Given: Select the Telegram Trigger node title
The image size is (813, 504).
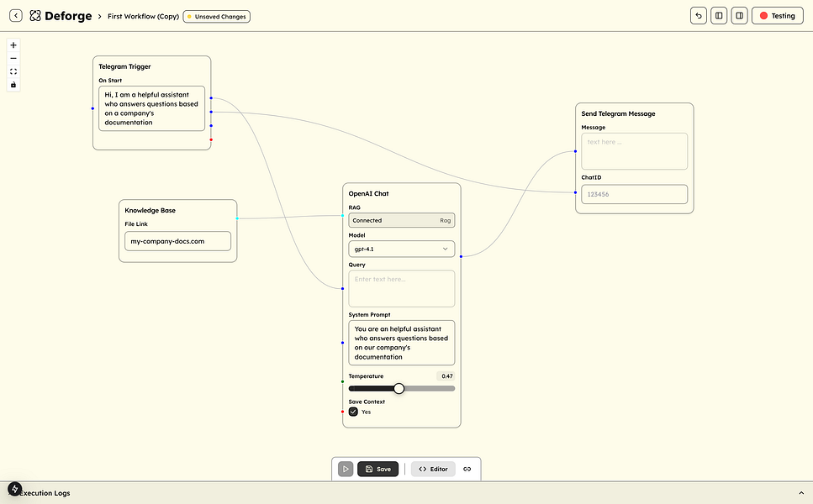Looking at the screenshot, I should [x=124, y=66].
